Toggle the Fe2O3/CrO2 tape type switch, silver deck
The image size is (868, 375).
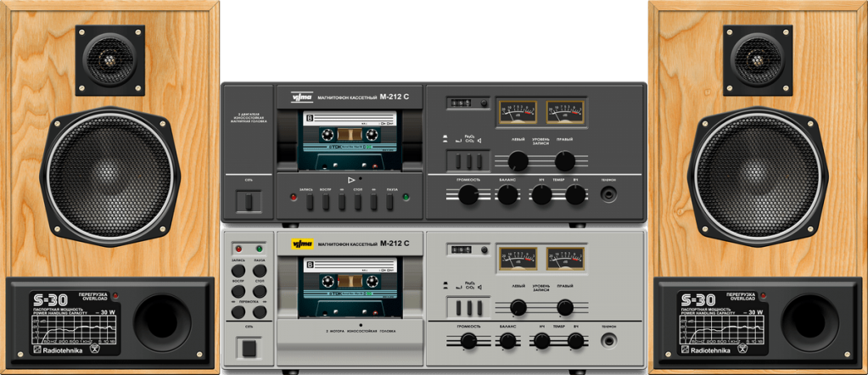(x=469, y=308)
